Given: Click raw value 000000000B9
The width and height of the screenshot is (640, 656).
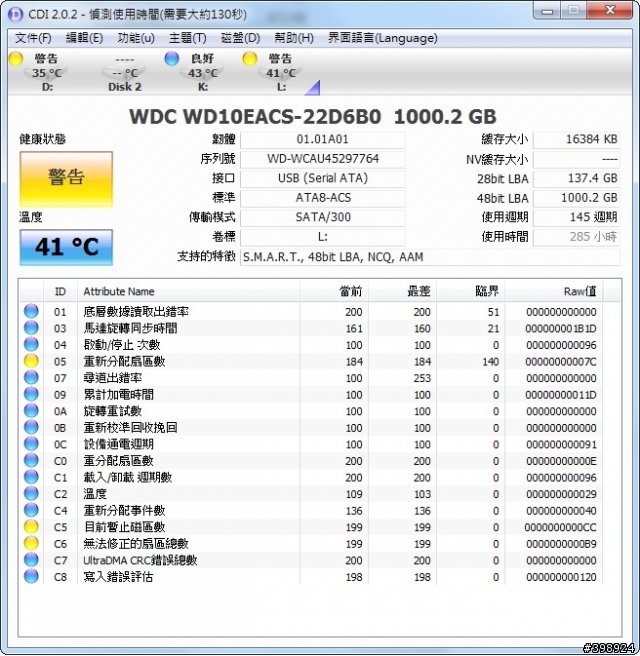Looking at the screenshot, I should point(561,544).
